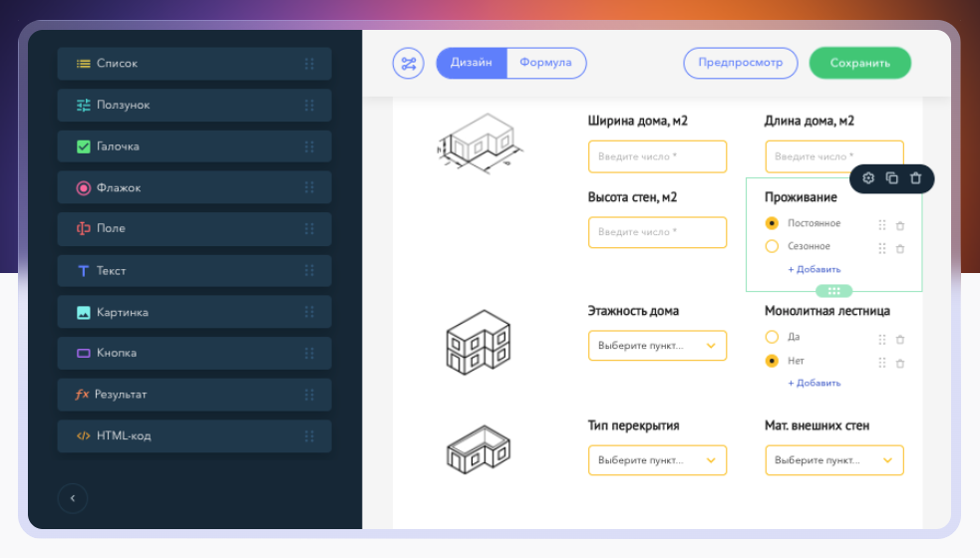This screenshot has width=980, height=558.
Task: Click green resize handle under Проживание block
Action: pos(833,291)
